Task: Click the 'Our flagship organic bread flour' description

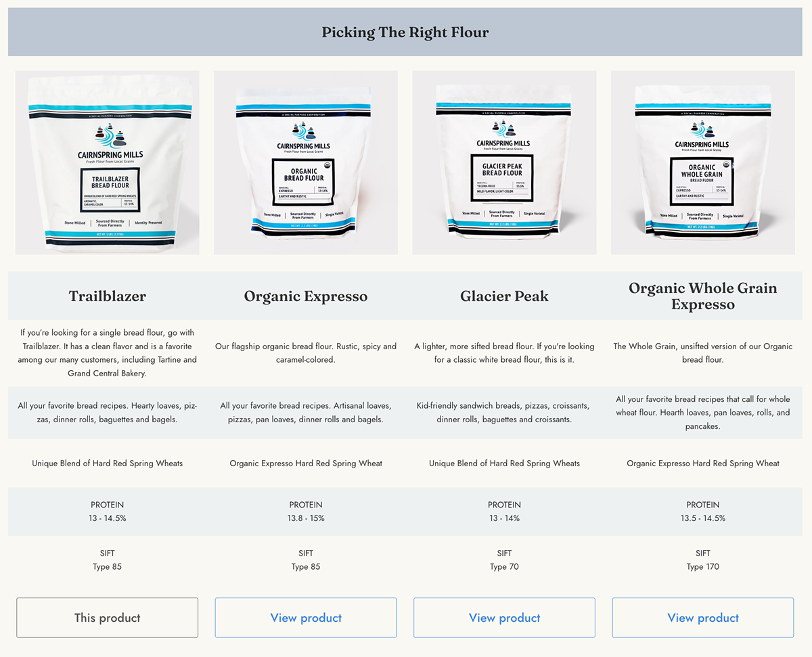Action: 306,353
